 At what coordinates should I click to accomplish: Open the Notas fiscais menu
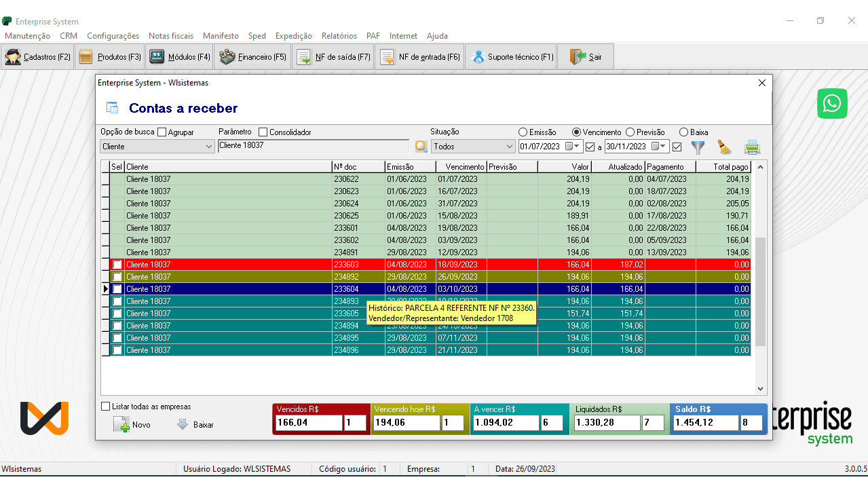(x=170, y=36)
